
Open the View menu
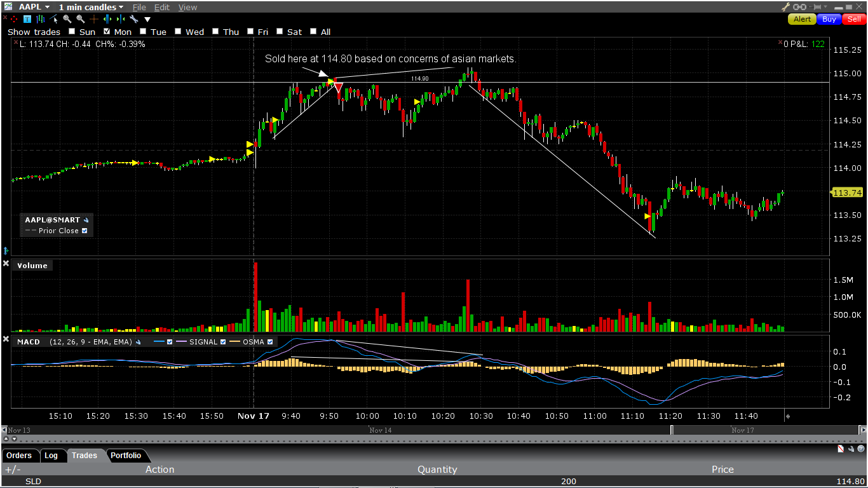pyautogui.click(x=187, y=8)
